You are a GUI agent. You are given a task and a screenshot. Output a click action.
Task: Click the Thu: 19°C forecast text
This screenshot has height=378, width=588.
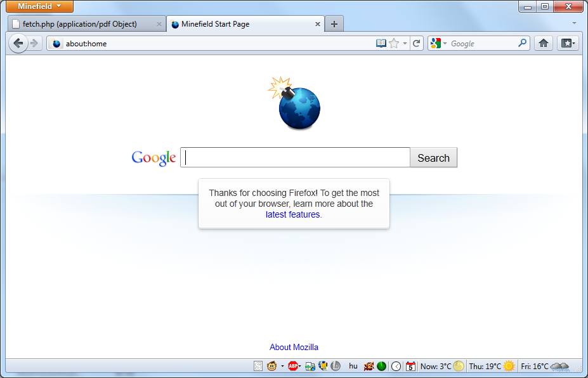[x=485, y=367]
